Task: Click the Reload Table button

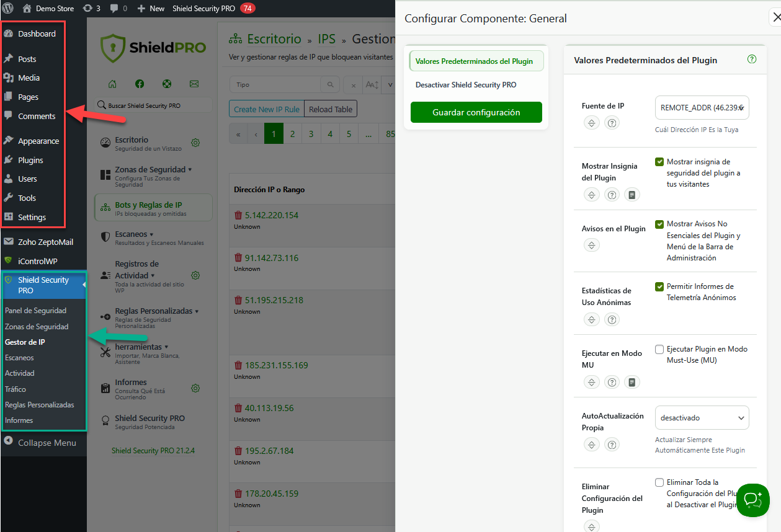Action: coord(331,109)
